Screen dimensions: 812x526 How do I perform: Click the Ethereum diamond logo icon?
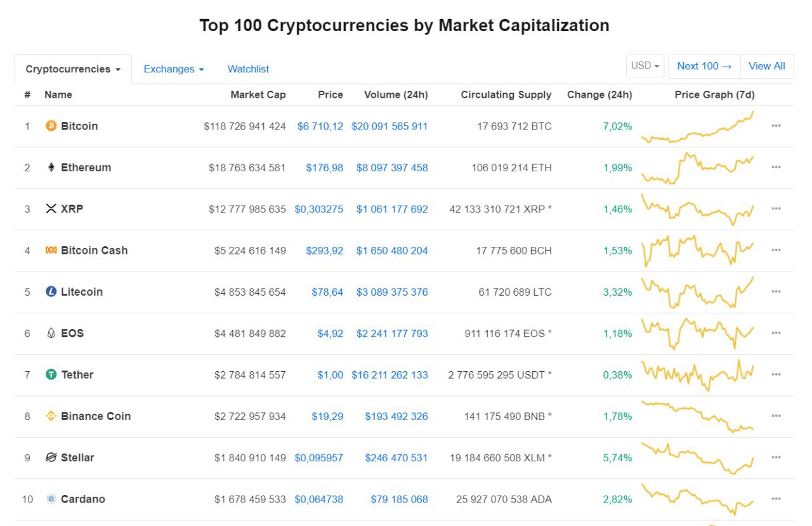(51, 168)
